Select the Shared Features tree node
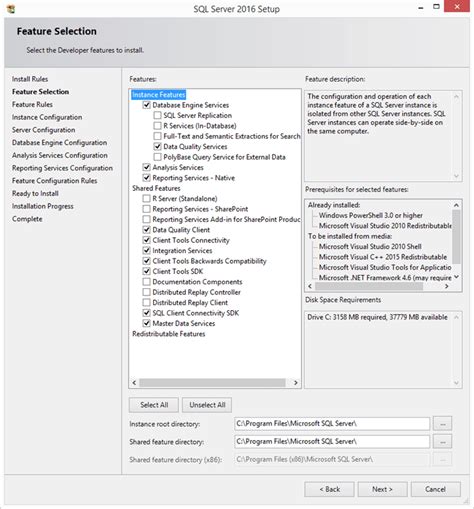 pyautogui.click(x=156, y=188)
